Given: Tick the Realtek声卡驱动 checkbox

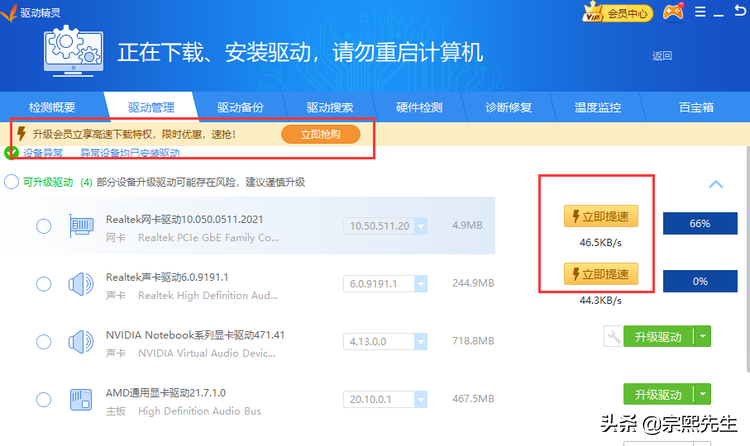Looking at the screenshot, I should click(44, 284).
